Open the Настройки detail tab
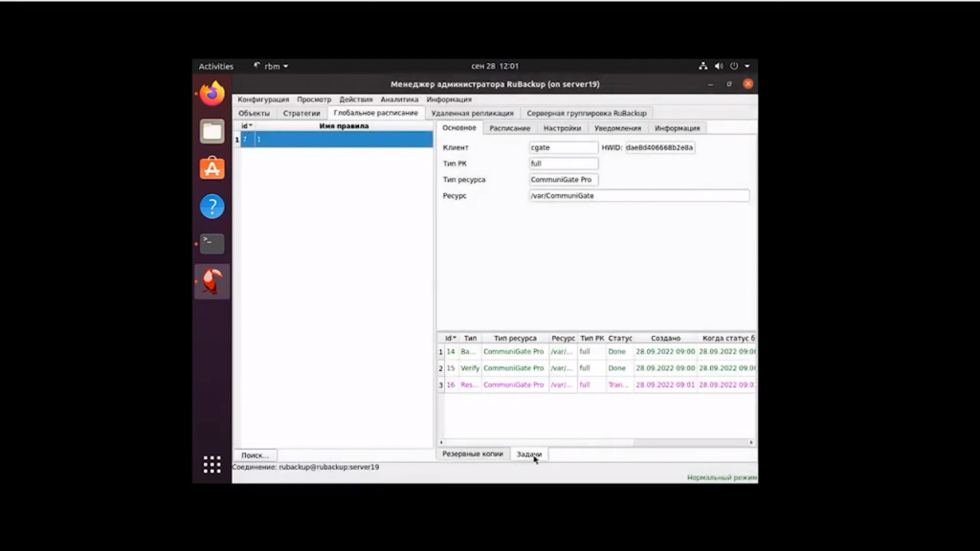The width and height of the screenshot is (980, 551). [x=562, y=128]
